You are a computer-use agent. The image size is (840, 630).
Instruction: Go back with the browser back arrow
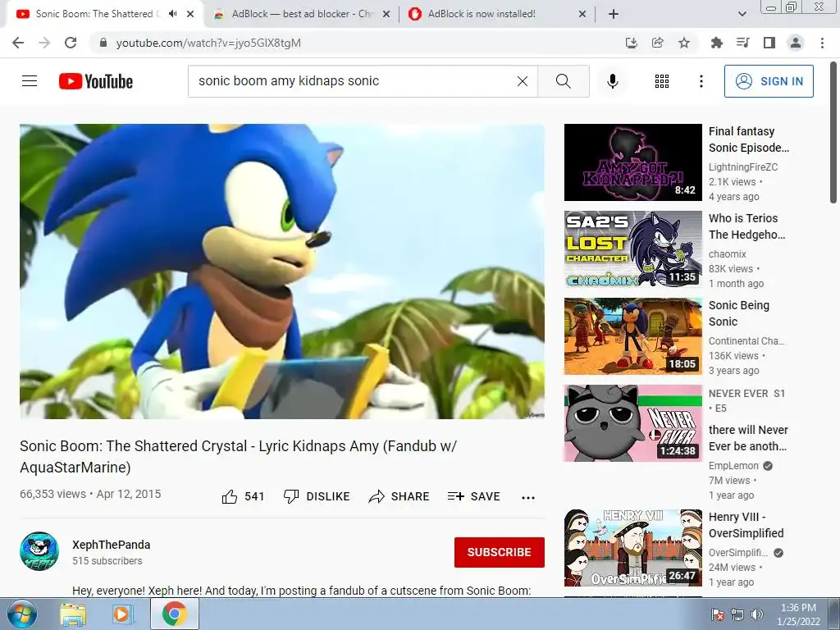coord(18,43)
